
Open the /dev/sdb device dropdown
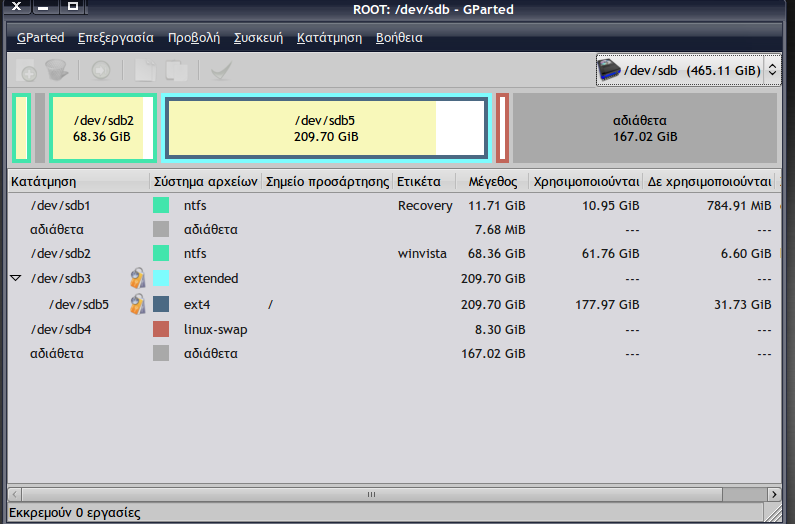point(689,70)
